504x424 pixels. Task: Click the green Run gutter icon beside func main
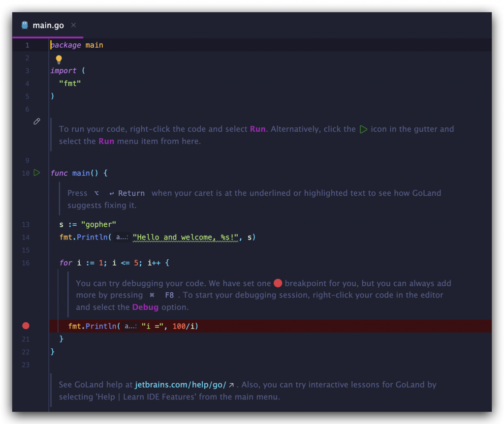pos(37,173)
